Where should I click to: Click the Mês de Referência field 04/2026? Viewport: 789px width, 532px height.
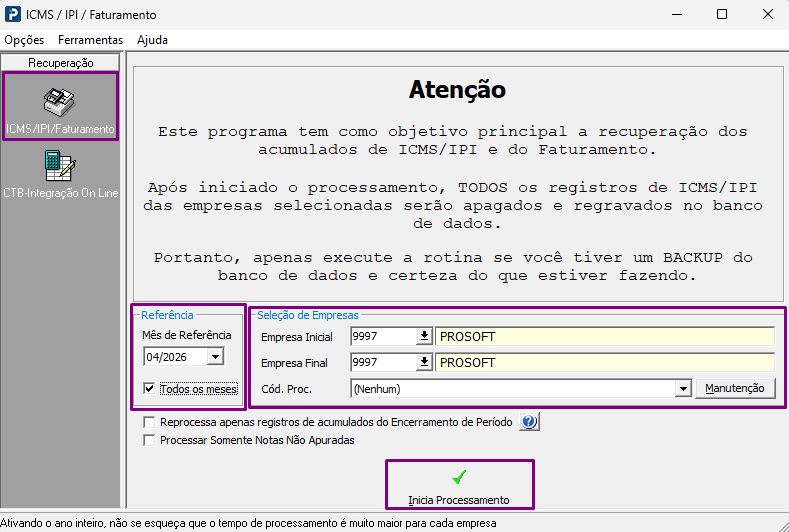coord(175,357)
